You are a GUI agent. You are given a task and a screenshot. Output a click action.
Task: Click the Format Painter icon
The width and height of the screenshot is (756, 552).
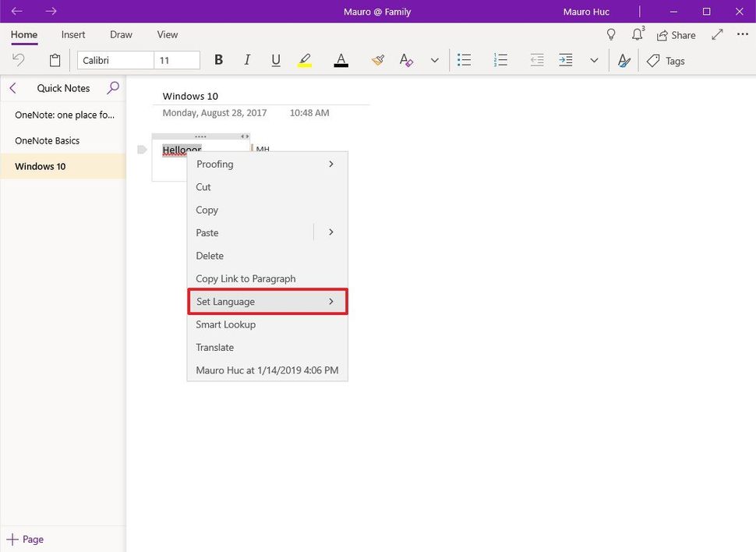tap(378, 60)
